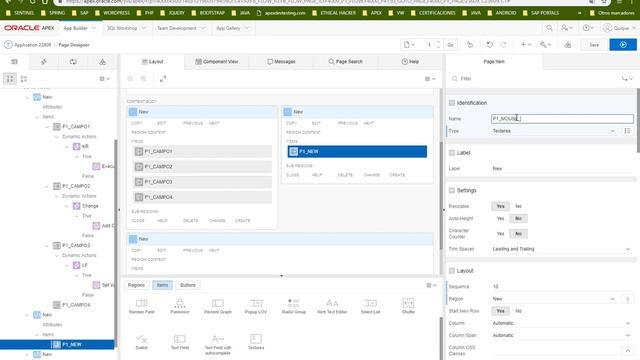Collapse the P1_CAMPO1 tree node
Viewport: 640px width, 360px height.
tap(47, 127)
